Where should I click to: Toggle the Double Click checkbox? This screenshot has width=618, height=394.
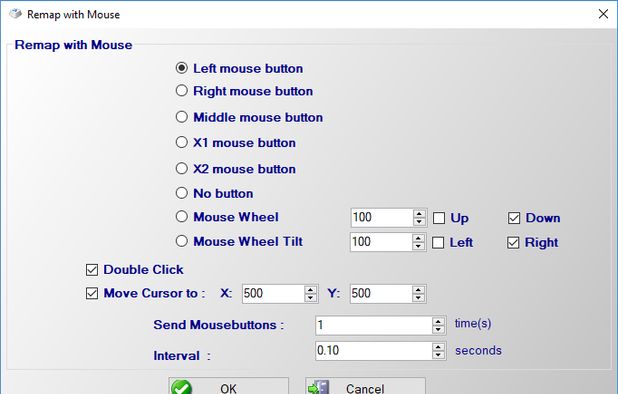pos(92,270)
